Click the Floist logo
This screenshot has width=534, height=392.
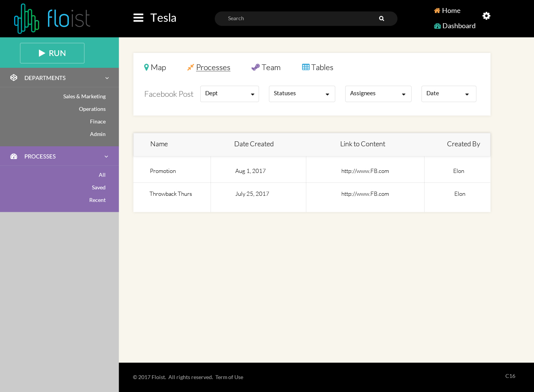coord(52,19)
